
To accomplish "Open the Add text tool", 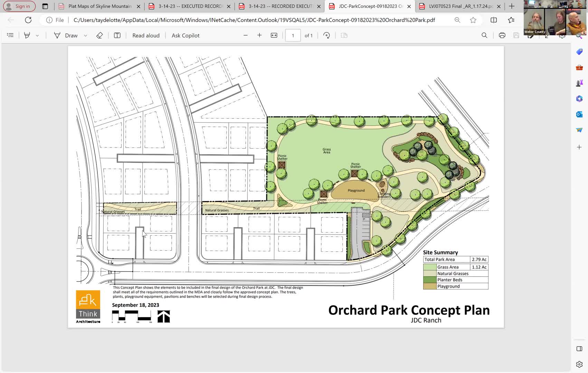I will click(x=118, y=35).
